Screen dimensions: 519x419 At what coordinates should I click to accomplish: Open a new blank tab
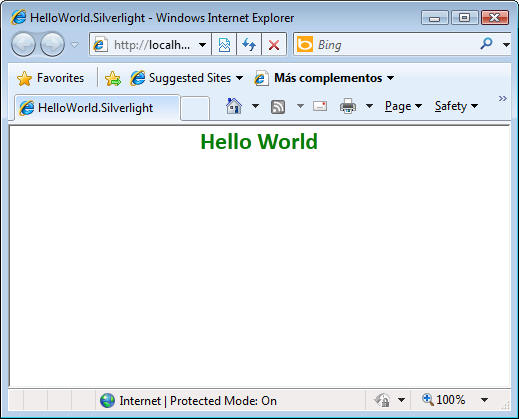[195, 108]
